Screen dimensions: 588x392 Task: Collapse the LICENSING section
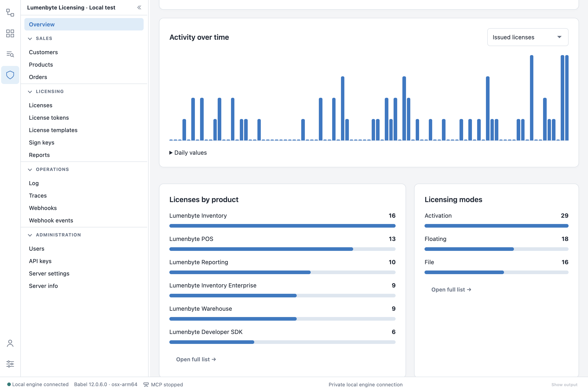coord(30,91)
